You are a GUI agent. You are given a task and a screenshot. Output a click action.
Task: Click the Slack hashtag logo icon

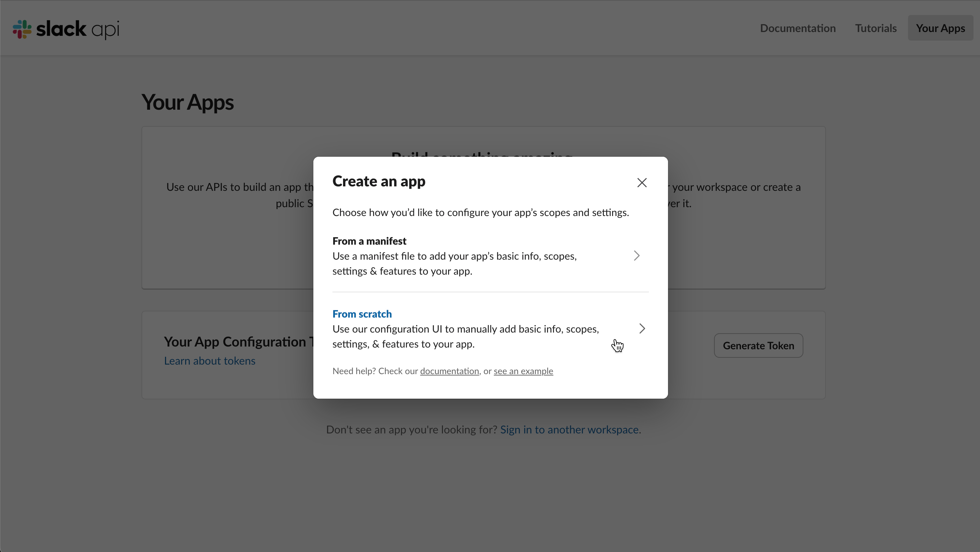tap(22, 29)
